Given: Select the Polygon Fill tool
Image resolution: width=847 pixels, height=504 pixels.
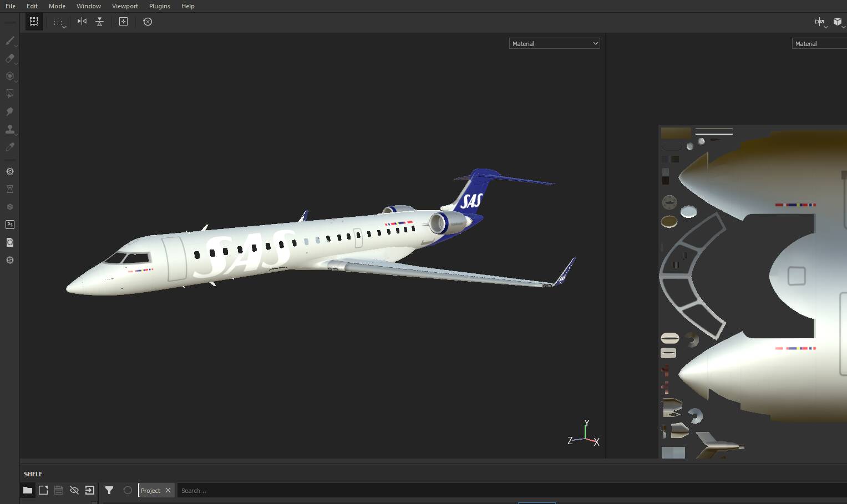Looking at the screenshot, I should point(9,94).
